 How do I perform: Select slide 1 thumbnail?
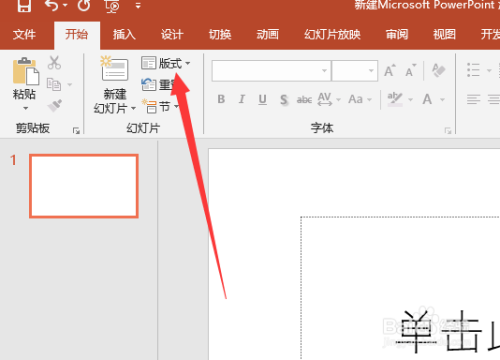point(84,186)
